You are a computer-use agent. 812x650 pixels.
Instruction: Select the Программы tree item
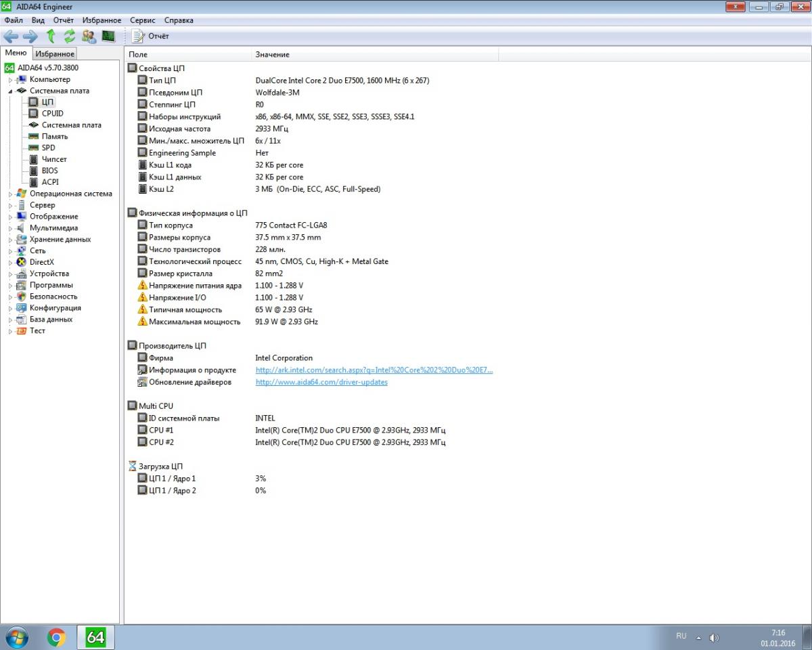51,285
